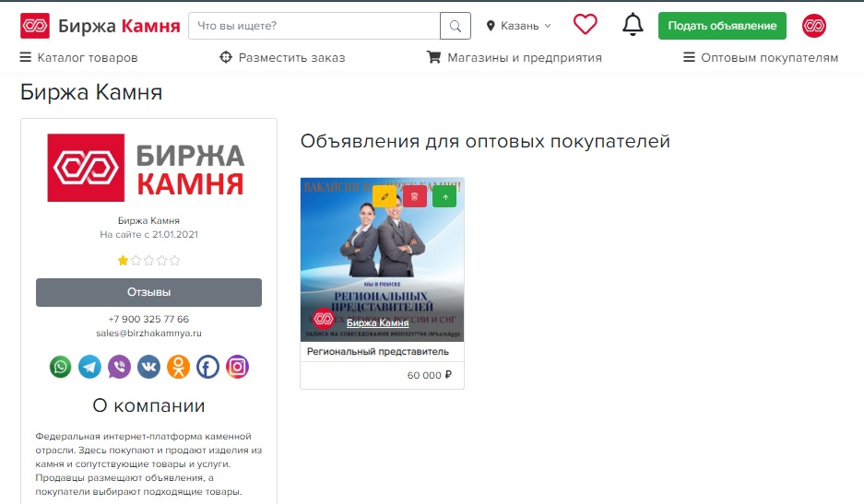Open the Региональный представитель ad title

click(378, 351)
